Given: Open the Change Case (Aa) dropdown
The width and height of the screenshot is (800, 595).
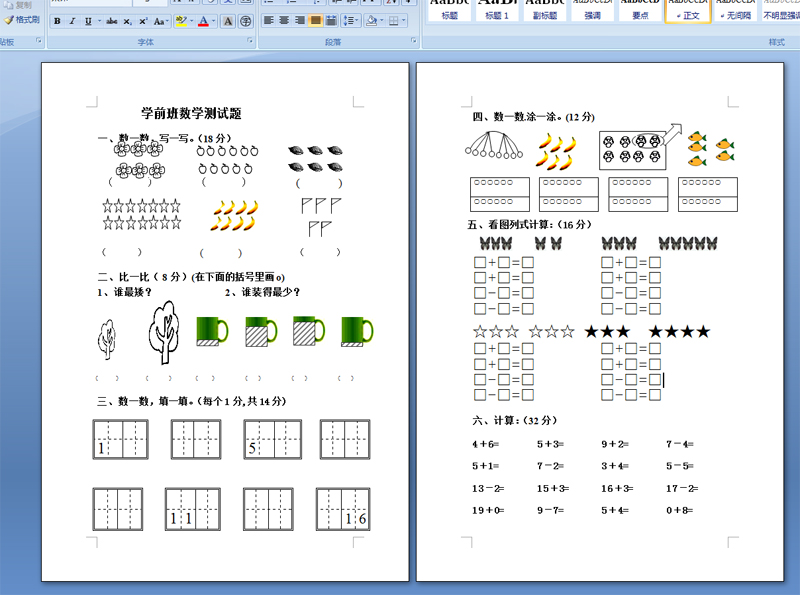Looking at the screenshot, I should point(160,21).
